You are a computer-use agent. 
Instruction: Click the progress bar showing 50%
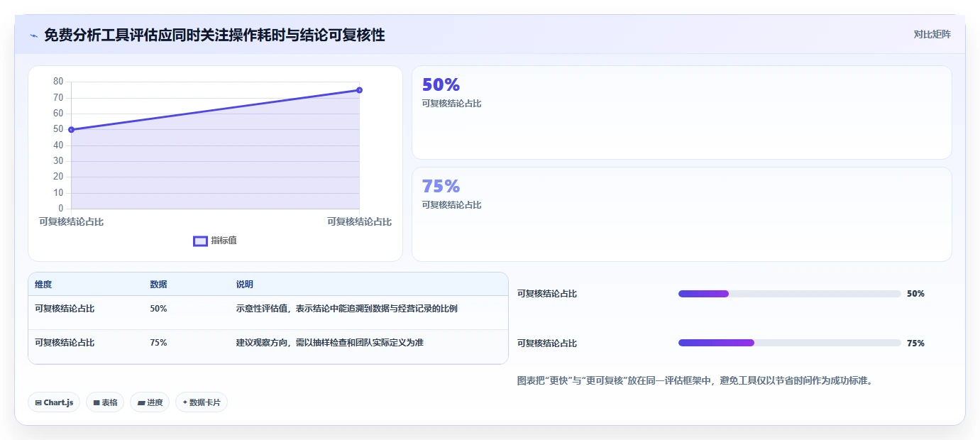point(790,294)
